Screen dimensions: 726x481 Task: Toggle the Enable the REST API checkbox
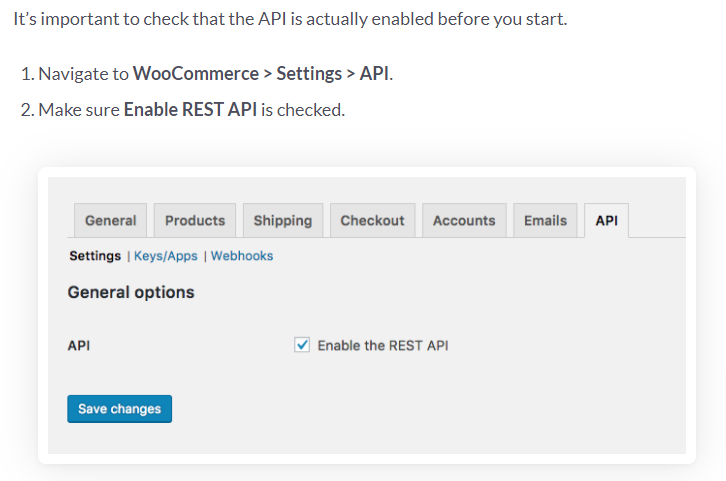(x=302, y=345)
